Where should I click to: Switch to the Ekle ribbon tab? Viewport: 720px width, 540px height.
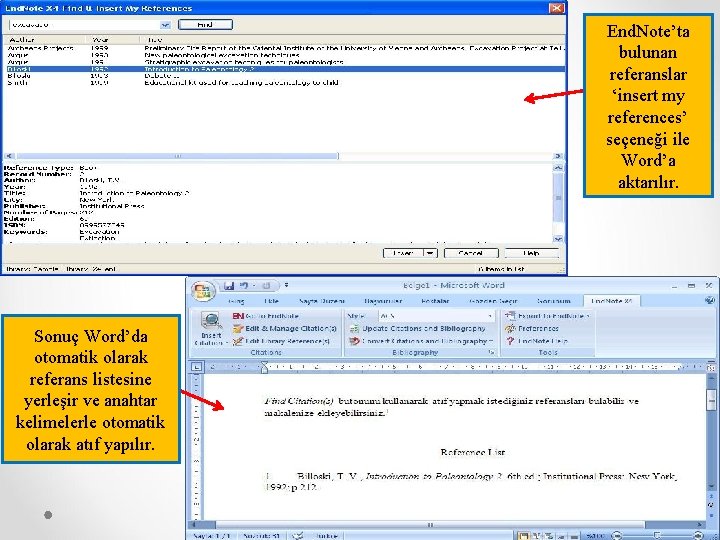[271, 301]
